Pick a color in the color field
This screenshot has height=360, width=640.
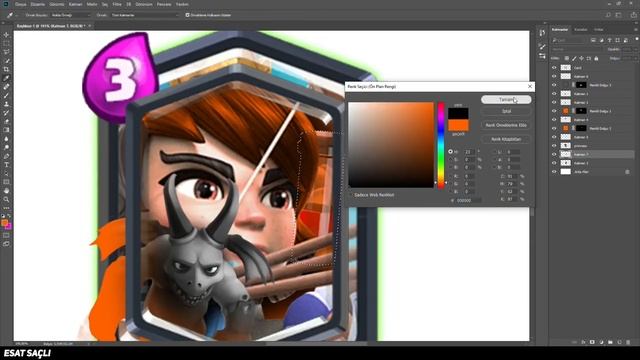pyautogui.click(x=391, y=145)
